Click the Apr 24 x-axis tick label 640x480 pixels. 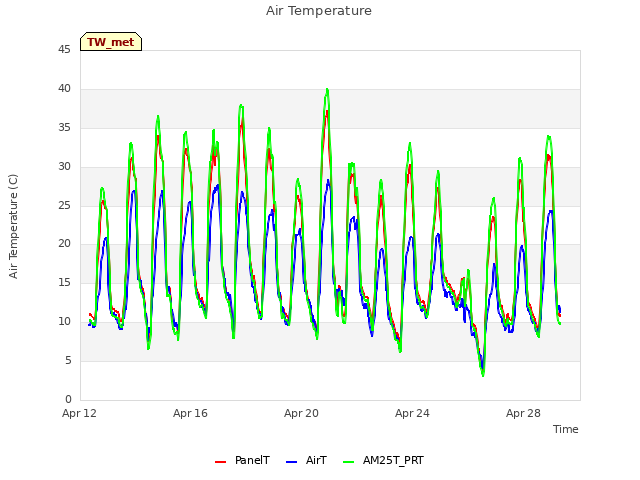pyautogui.click(x=412, y=413)
